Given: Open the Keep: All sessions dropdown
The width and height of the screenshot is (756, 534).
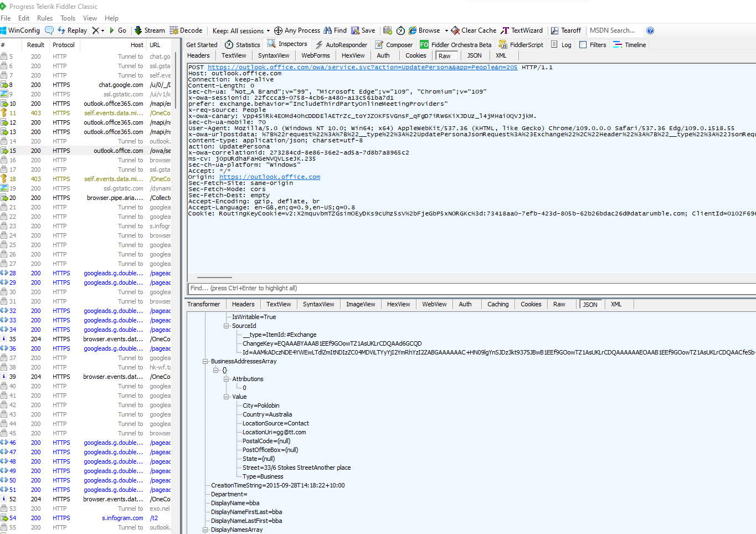Looking at the screenshot, I should tap(241, 31).
